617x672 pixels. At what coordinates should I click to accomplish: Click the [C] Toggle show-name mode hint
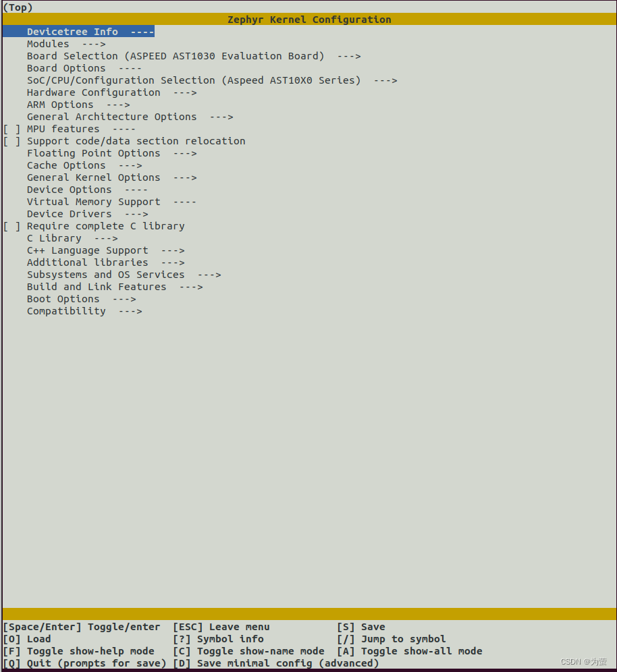point(248,652)
